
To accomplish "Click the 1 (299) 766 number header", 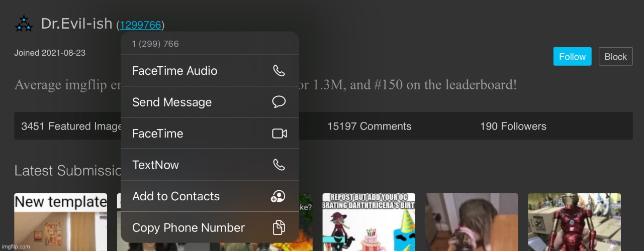I will pos(155,44).
